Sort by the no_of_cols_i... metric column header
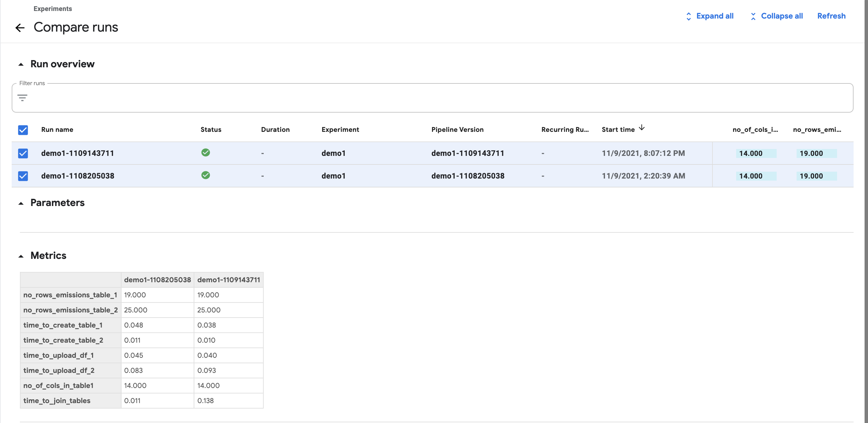 (755, 130)
